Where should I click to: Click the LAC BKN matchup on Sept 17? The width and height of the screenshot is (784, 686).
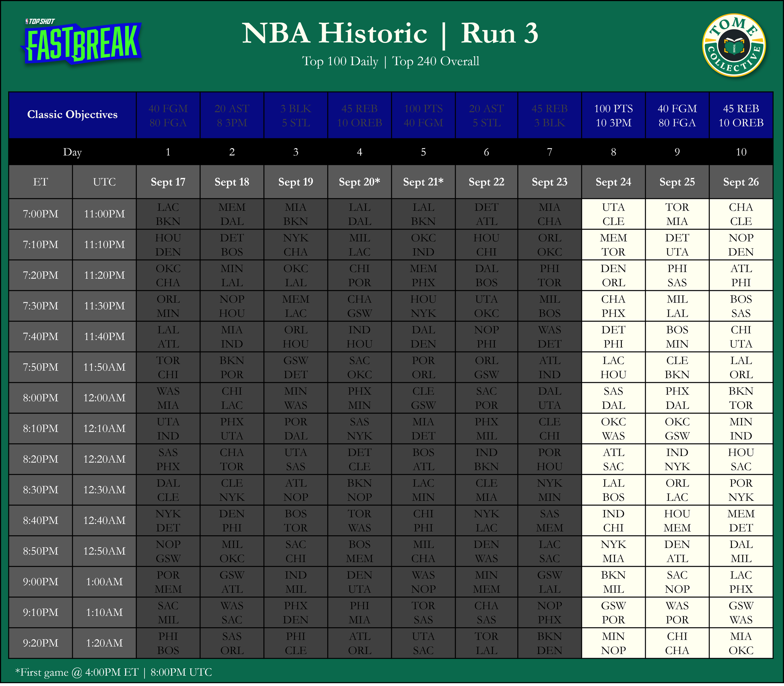point(168,214)
